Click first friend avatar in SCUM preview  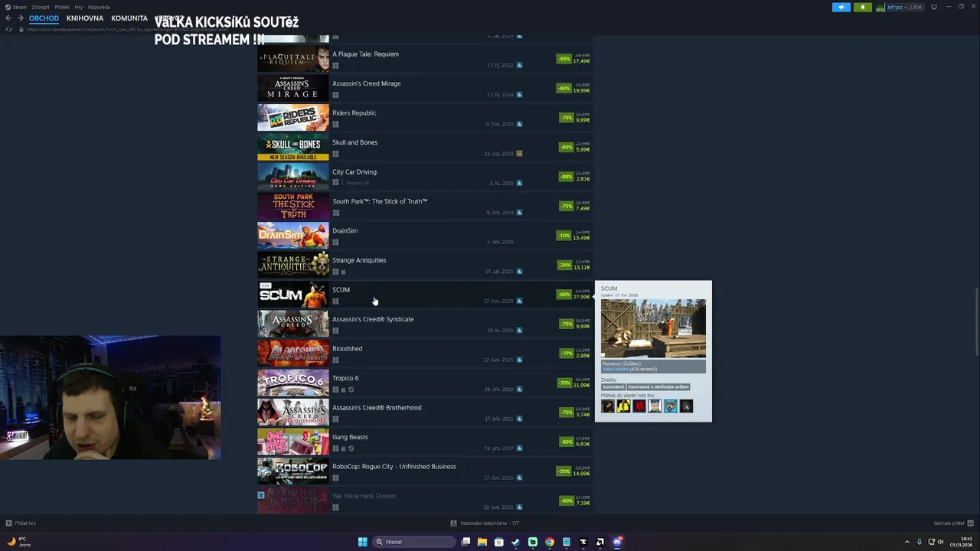coord(608,406)
